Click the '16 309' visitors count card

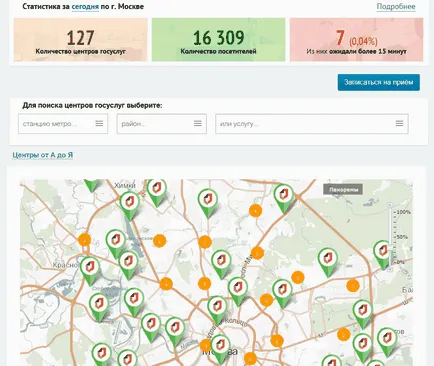coord(219,40)
